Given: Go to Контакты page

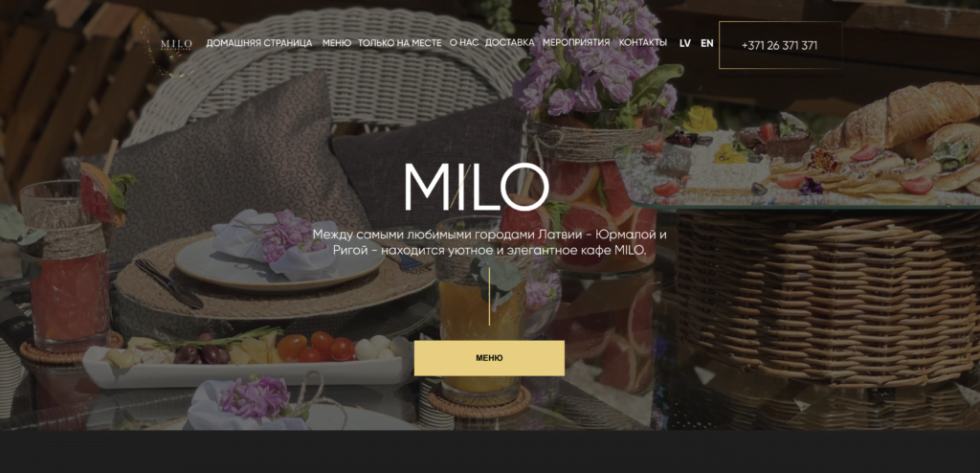Looking at the screenshot, I should [643, 42].
